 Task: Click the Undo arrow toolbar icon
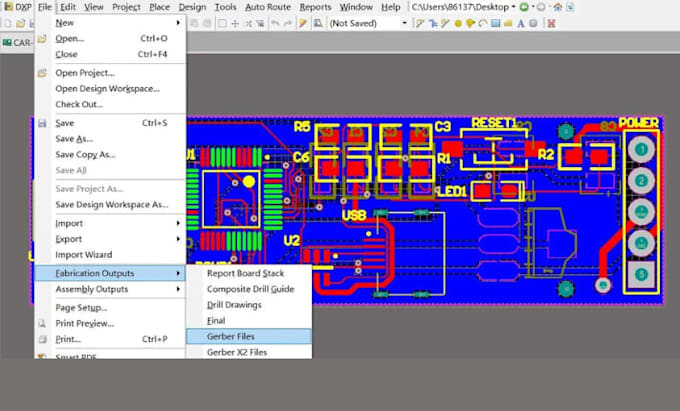[x=275, y=23]
